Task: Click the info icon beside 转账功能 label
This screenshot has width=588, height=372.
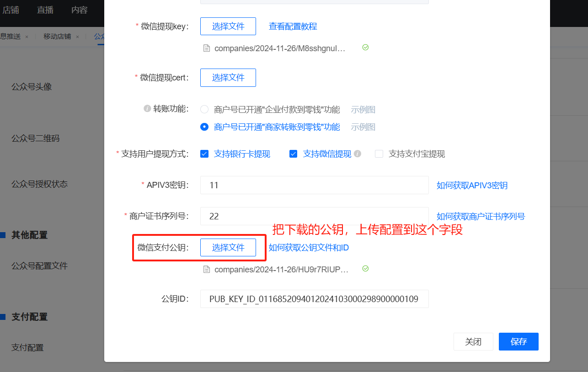Action: (x=147, y=109)
